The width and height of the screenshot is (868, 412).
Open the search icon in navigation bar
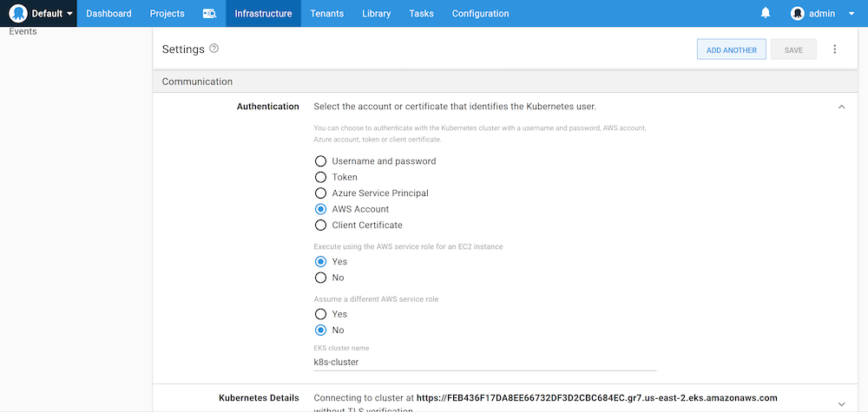coord(209,14)
